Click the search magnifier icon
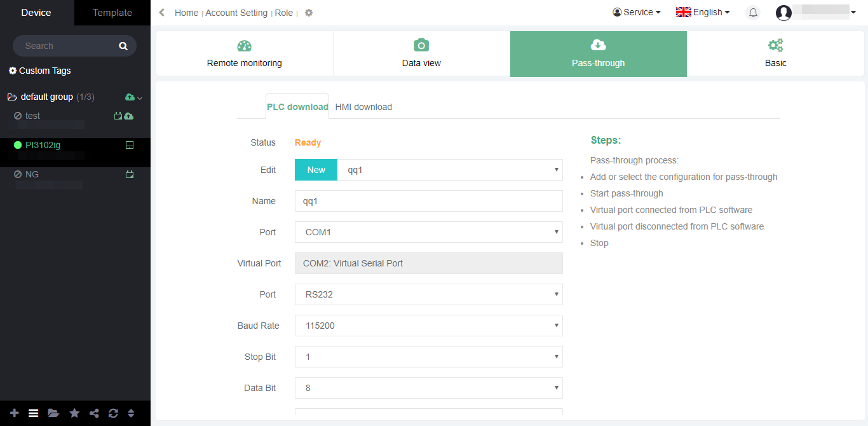Viewport: 868px width, 426px height. click(x=123, y=46)
